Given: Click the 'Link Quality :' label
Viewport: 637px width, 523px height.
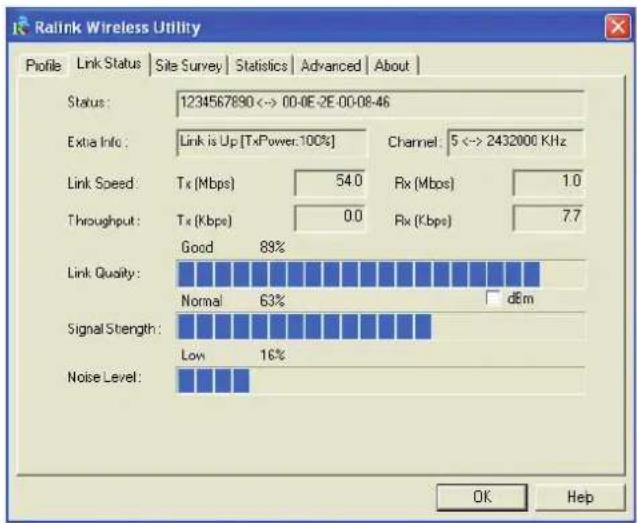Looking at the screenshot, I should [x=104, y=273].
